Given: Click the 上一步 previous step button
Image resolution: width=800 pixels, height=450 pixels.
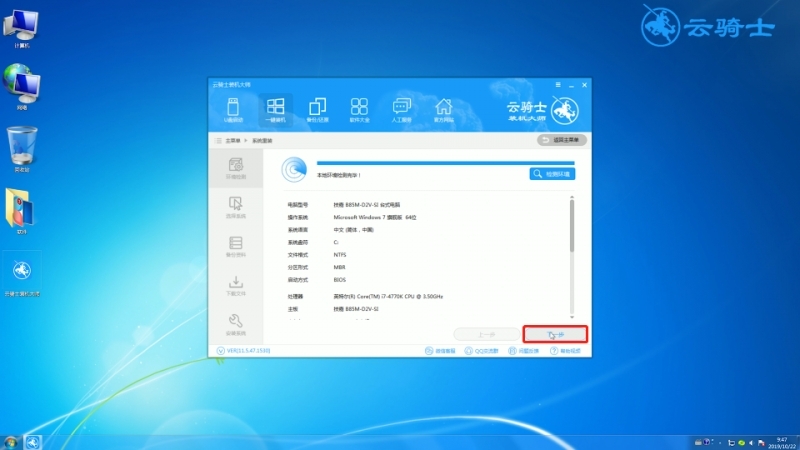Looking at the screenshot, I should tap(487, 335).
